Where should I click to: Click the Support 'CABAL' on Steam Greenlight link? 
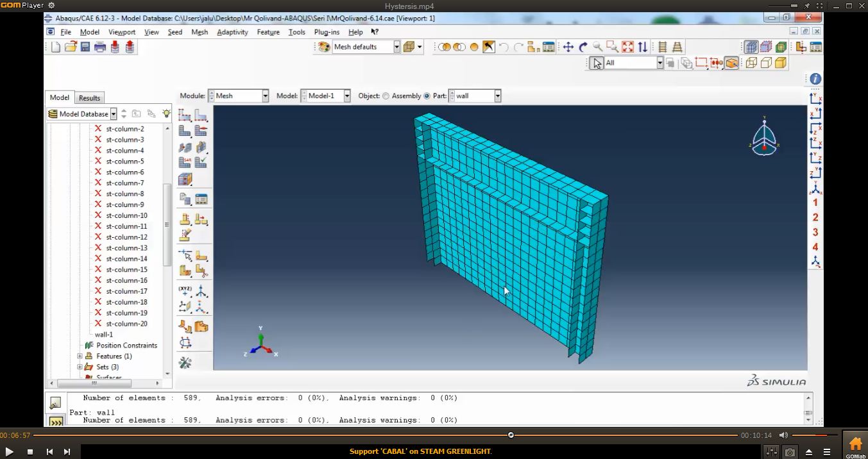[x=421, y=452]
